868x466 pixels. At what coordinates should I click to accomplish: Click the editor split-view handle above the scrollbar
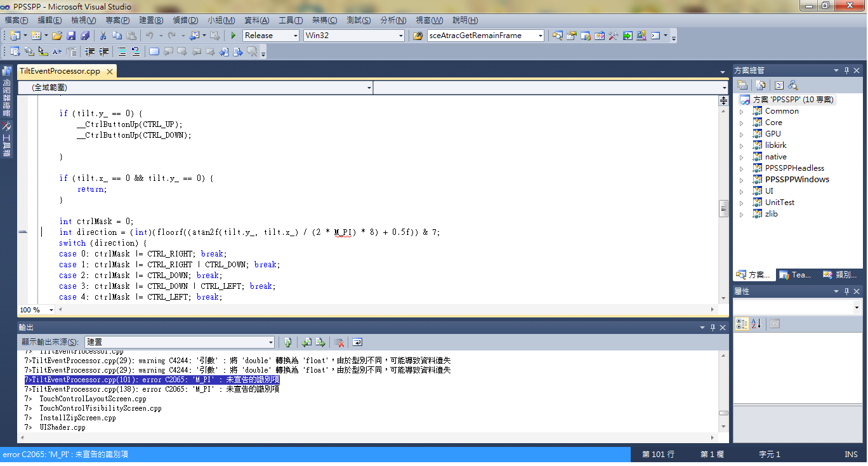point(723,100)
